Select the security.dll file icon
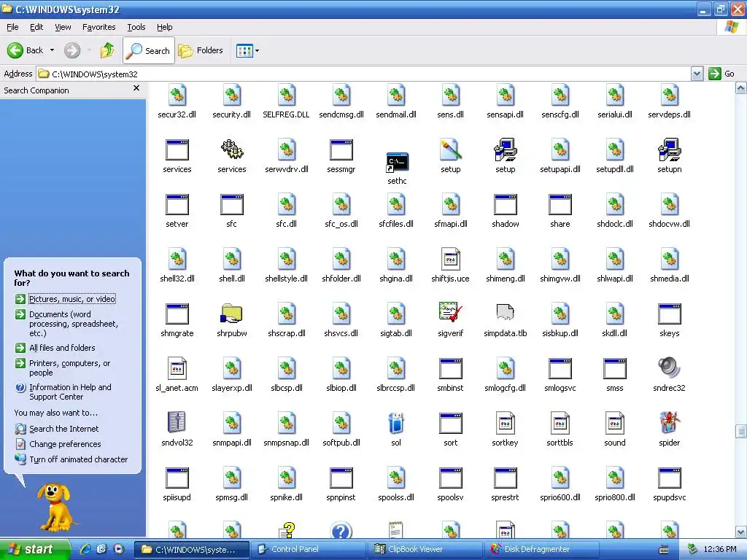Image resolution: width=747 pixels, height=560 pixels. coord(231,95)
